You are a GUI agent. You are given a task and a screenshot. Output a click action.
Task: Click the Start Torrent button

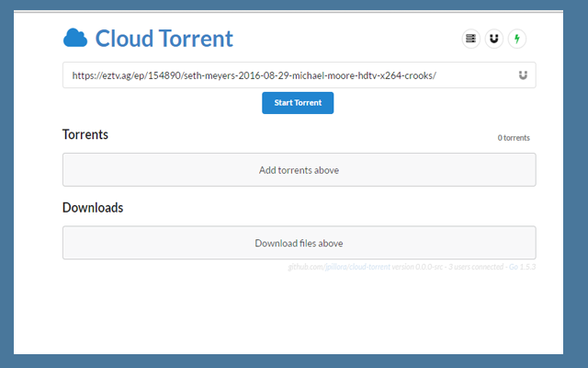298,103
